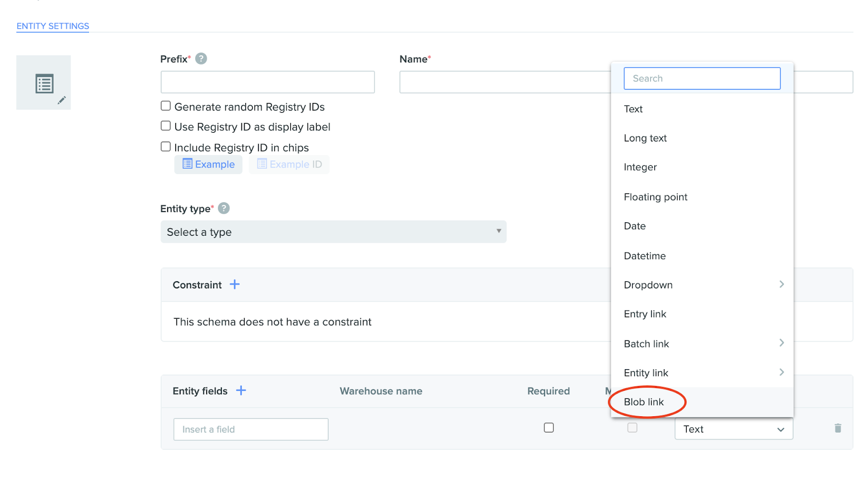Add a constraint with the plus icon
Viewport: 868px width, 477px height.
(235, 285)
